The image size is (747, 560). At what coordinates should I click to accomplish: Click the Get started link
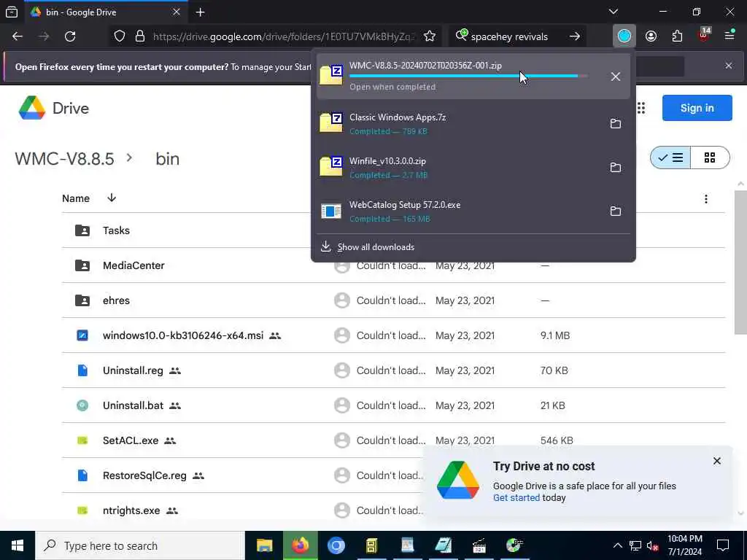coord(516,497)
